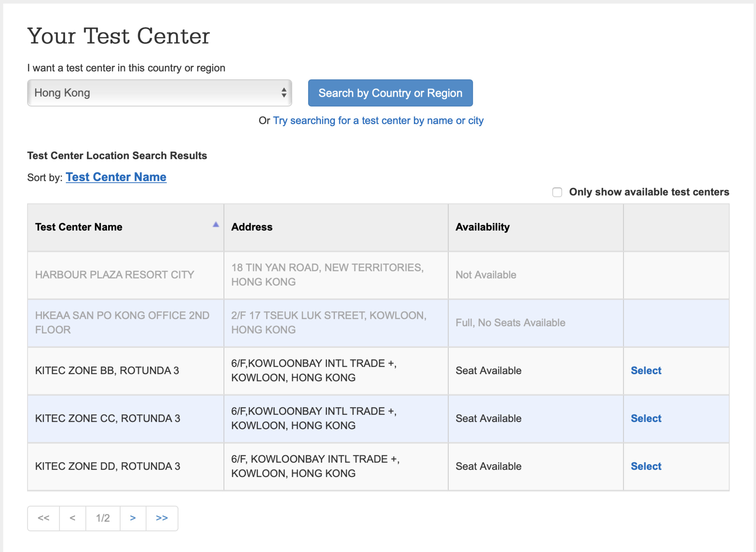This screenshot has height=552, width=756.
Task: Click Search by Country or Region button
Action: 390,93
